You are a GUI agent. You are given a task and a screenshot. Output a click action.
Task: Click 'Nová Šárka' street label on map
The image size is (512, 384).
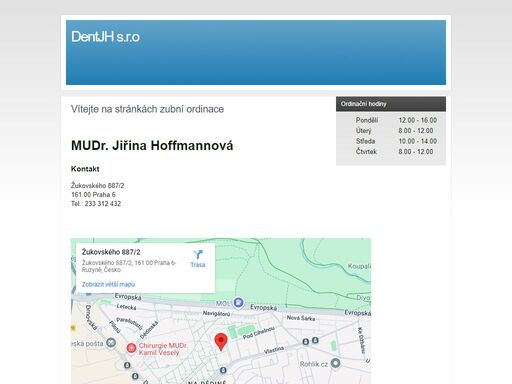301,318
